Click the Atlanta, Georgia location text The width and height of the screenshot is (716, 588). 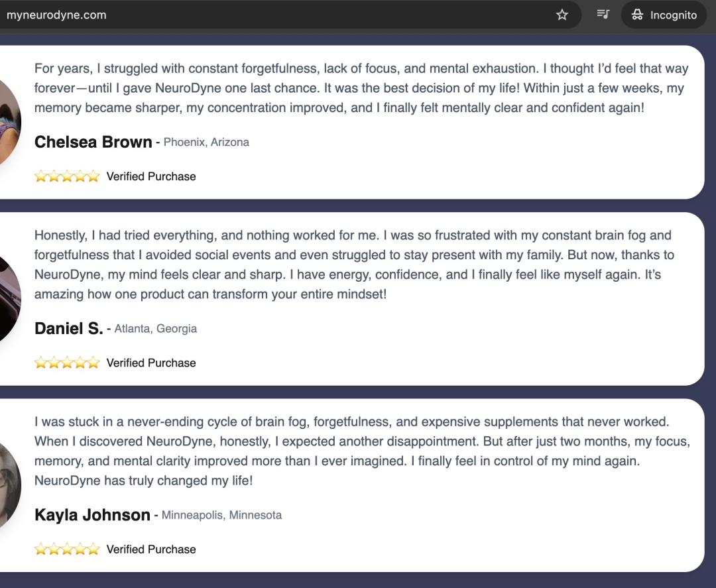(156, 328)
